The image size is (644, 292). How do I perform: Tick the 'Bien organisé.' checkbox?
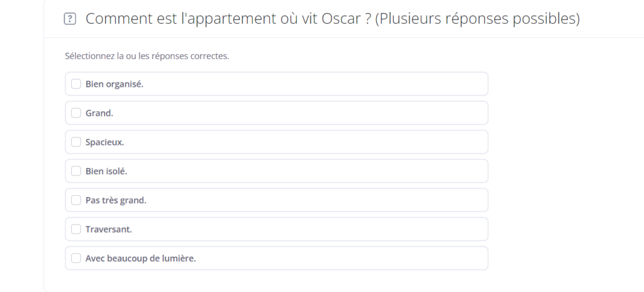pyautogui.click(x=76, y=84)
